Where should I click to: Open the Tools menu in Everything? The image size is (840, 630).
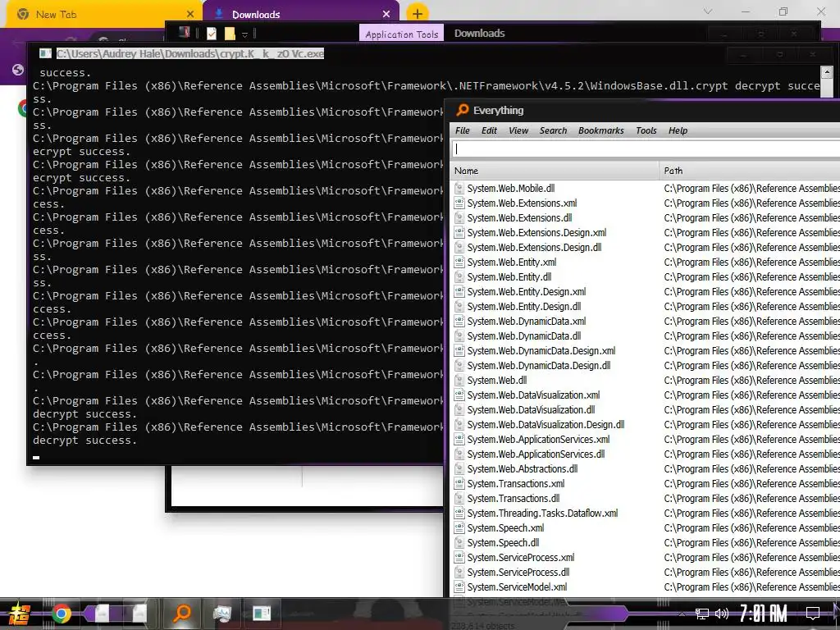(x=646, y=130)
